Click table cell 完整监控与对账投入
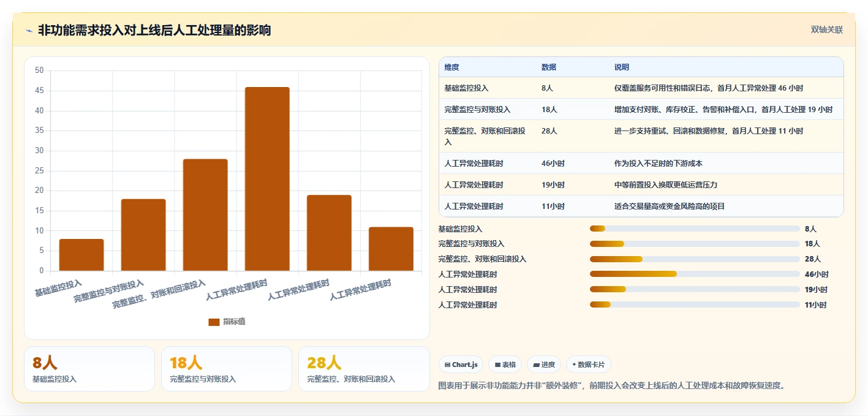The height and width of the screenshot is (416, 868). 477,110
